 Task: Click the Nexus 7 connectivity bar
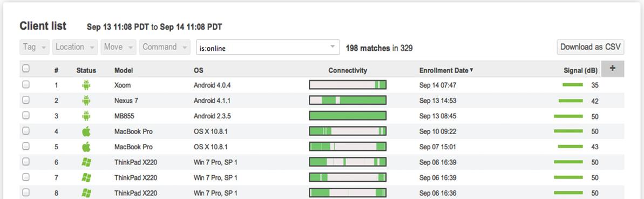click(x=348, y=101)
